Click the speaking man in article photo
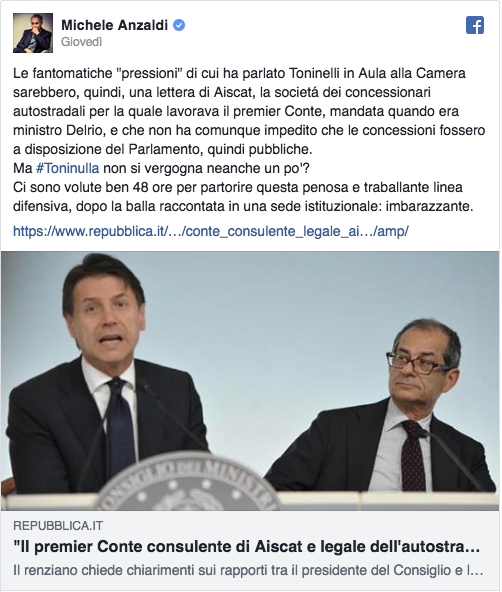502x592 pixels. pos(106,372)
